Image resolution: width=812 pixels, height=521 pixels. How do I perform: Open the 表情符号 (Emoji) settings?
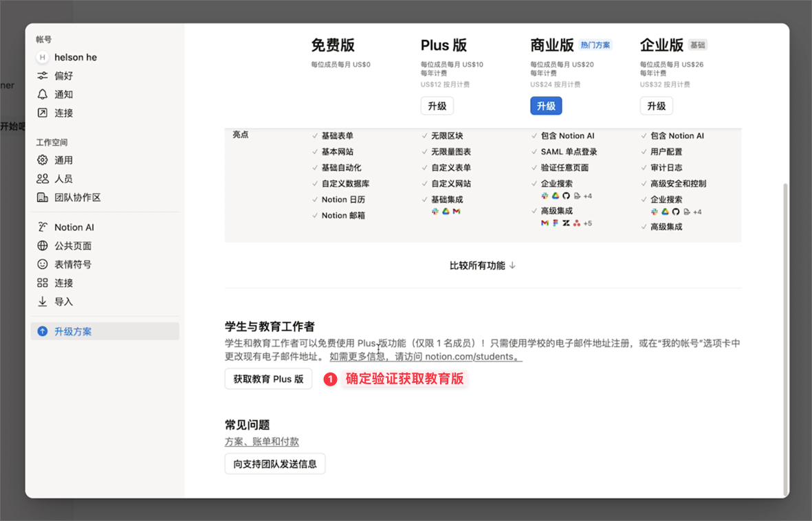pos(72,264)
